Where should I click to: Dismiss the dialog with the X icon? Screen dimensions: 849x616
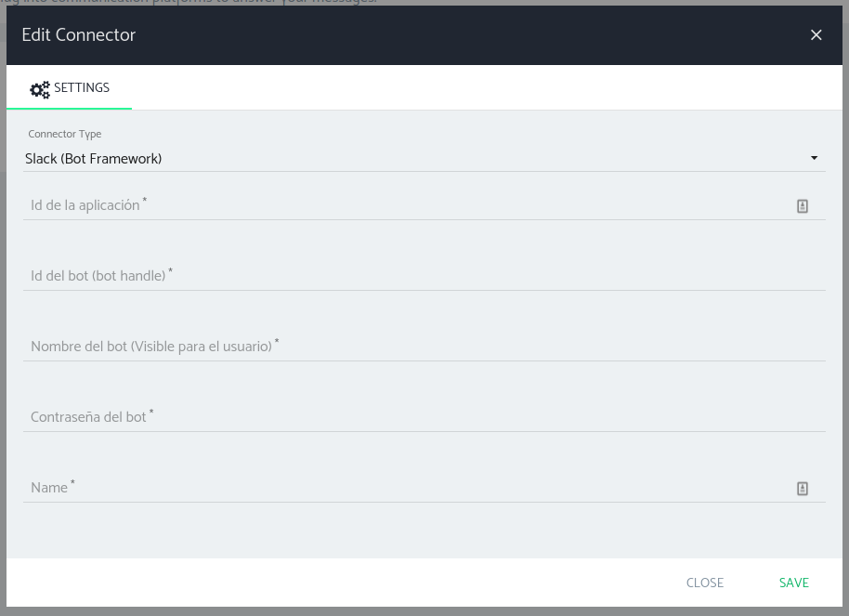[816, 34]
